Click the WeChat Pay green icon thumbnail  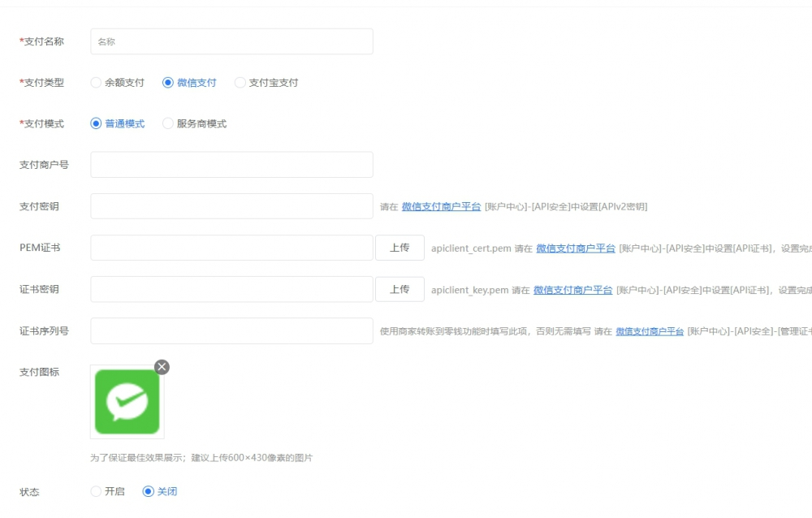pos(127,400)
